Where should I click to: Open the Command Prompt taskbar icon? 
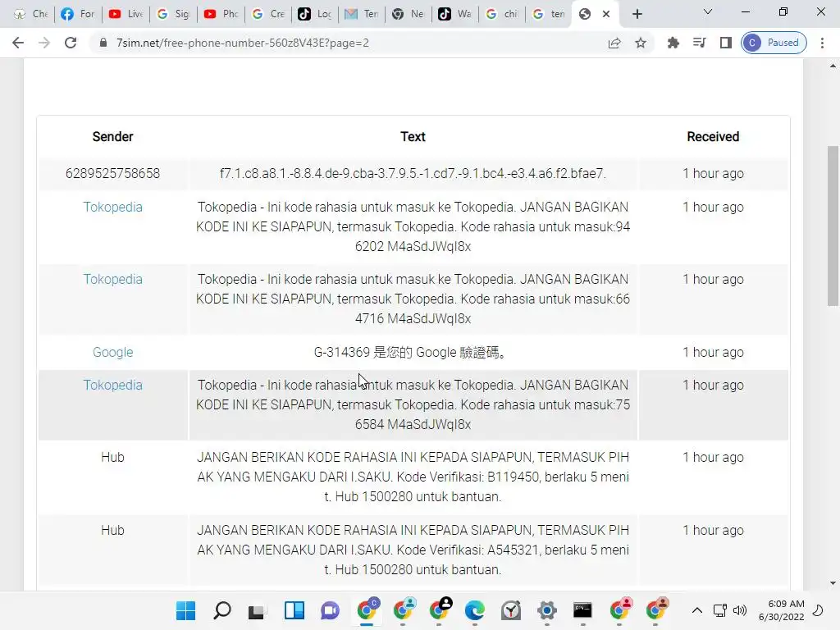[x=583, y=610]
